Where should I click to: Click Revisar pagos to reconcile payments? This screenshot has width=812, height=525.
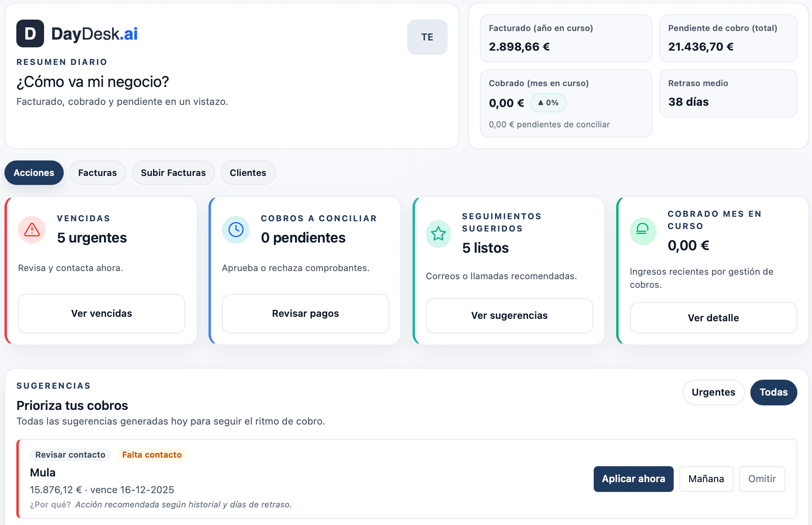click(x=305, y=314)
